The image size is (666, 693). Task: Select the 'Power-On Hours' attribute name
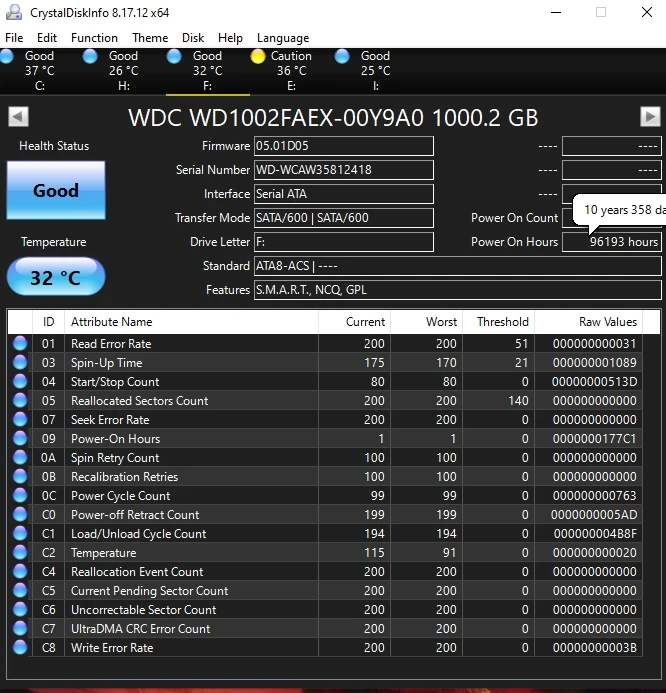[x=115, y=438]
